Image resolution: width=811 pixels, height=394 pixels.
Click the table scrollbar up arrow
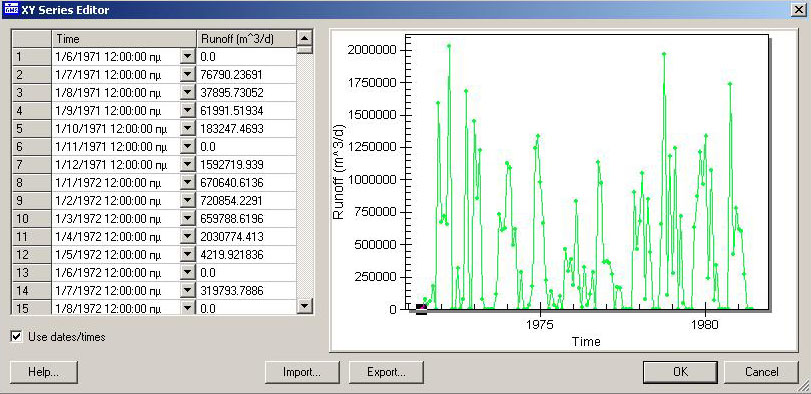point(305,38)
